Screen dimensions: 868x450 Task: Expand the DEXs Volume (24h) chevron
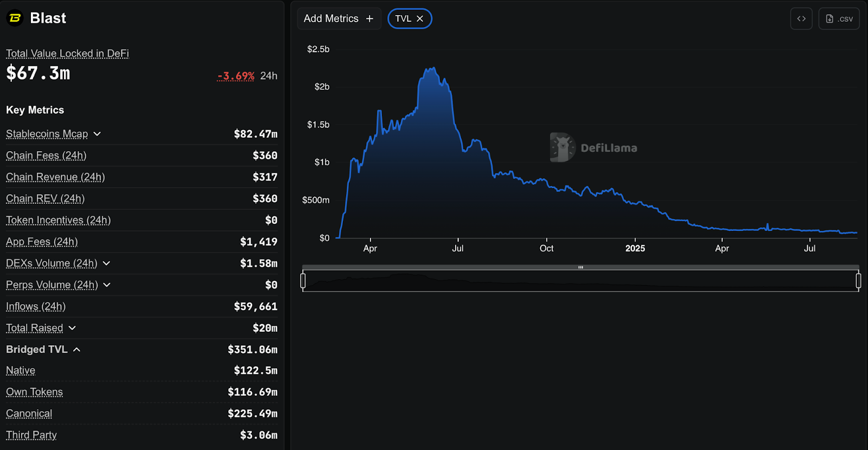[x=106, y=263]
